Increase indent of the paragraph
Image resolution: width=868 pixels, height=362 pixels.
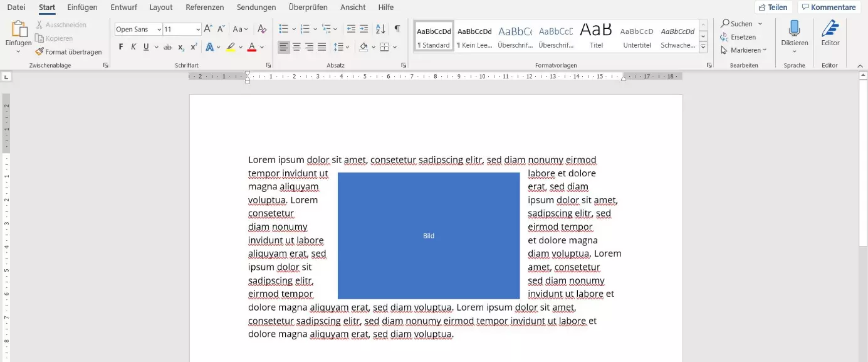coord(364,29)
